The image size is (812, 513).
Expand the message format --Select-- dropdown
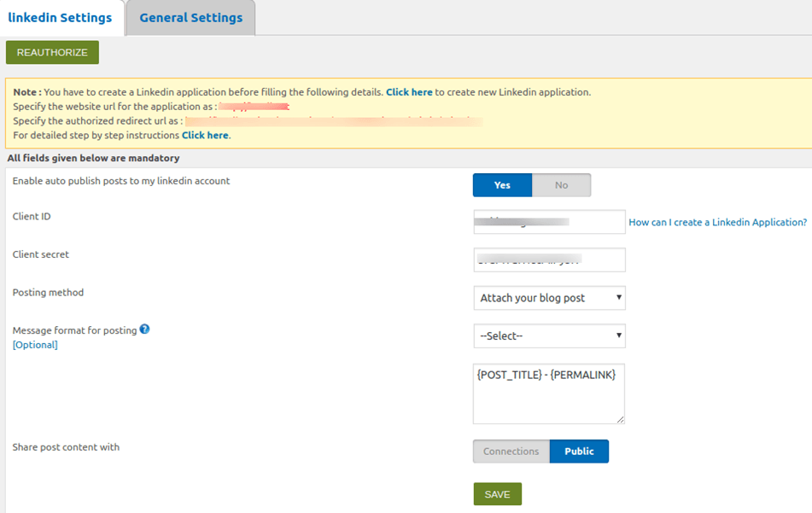click(550, 336)
